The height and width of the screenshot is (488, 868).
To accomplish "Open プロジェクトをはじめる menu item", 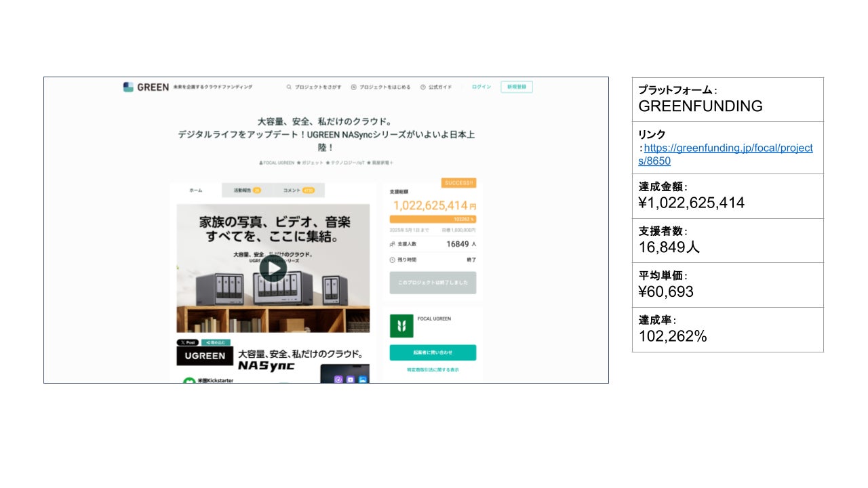I will pyautogui.click(x=384, y=87).
